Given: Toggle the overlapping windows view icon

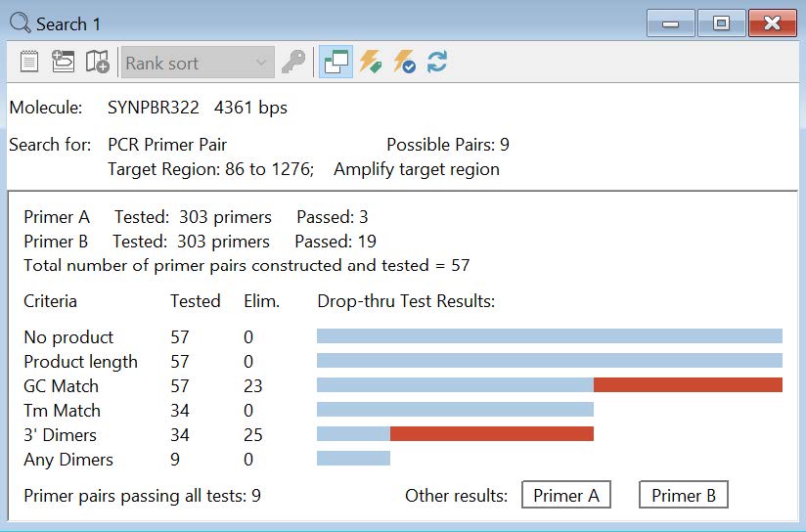Looking at the screenshot, I should tap(336, 63).
